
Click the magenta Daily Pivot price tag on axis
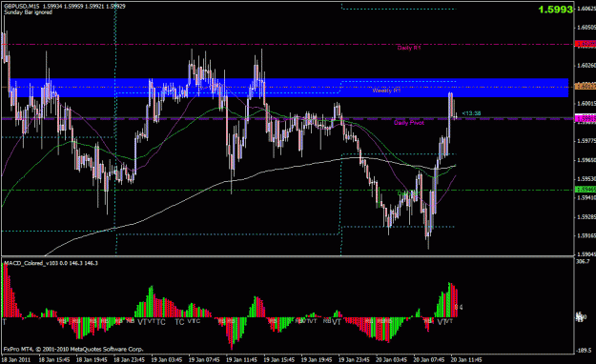tap(586, 118)
